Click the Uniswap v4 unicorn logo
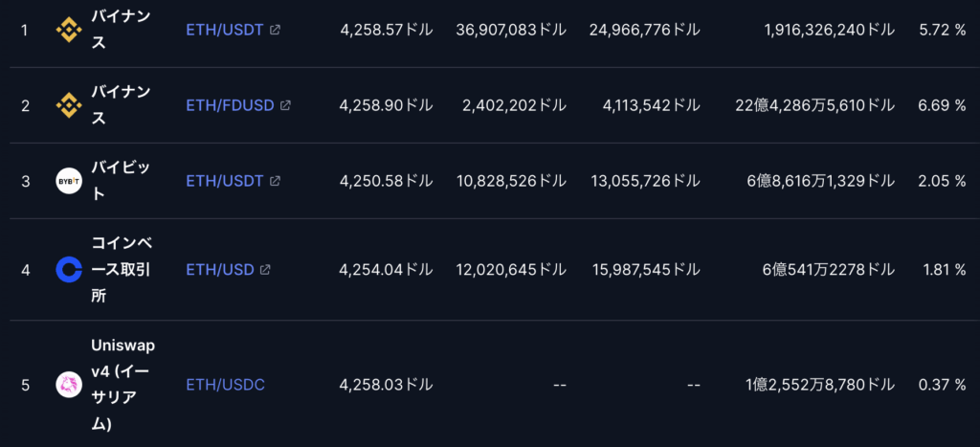Viewport: 980px width, 447px height. pyautogui.click(x=69, y=385)
